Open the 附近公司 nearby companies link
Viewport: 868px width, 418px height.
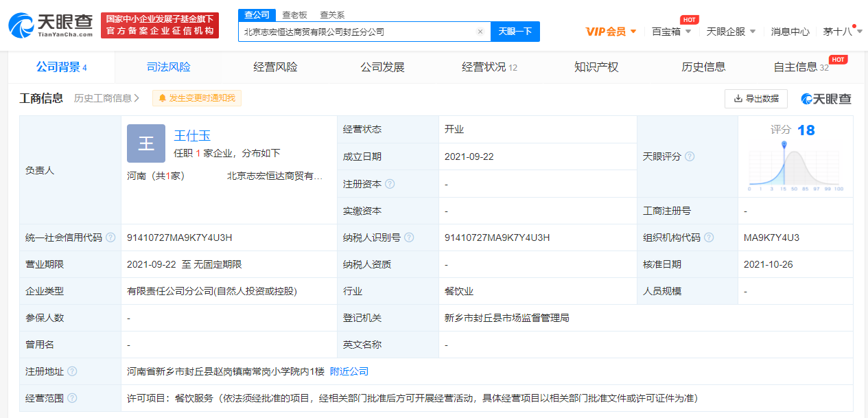[349, 371]
